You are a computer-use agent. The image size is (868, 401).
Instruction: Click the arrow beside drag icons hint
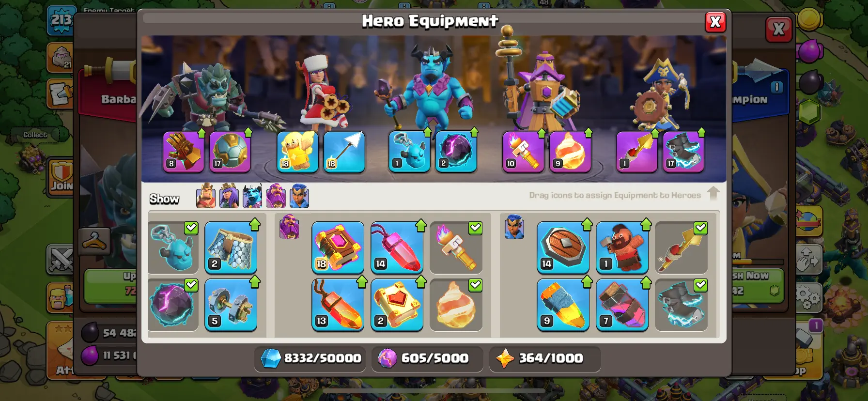pyautogui.click(x=713, y=194)
